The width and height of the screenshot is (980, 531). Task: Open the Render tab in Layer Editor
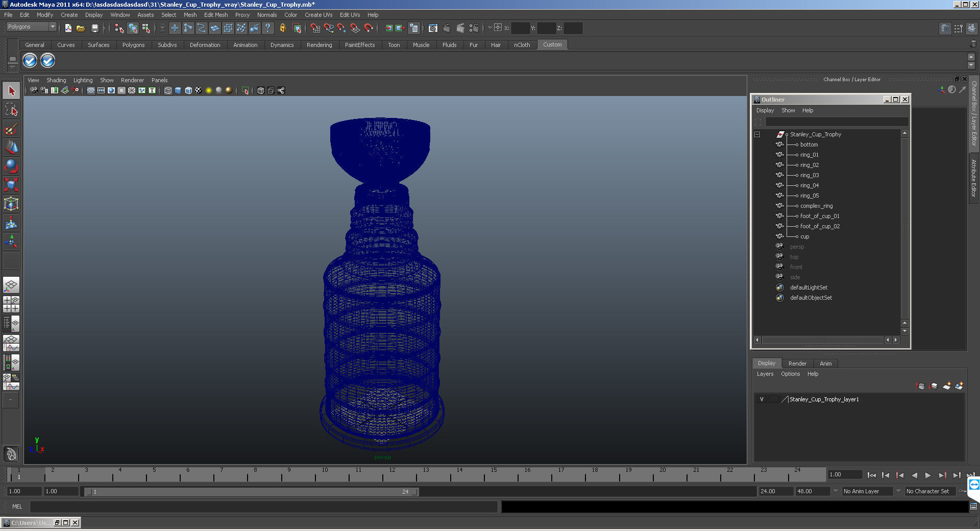(x=797, y=364)
